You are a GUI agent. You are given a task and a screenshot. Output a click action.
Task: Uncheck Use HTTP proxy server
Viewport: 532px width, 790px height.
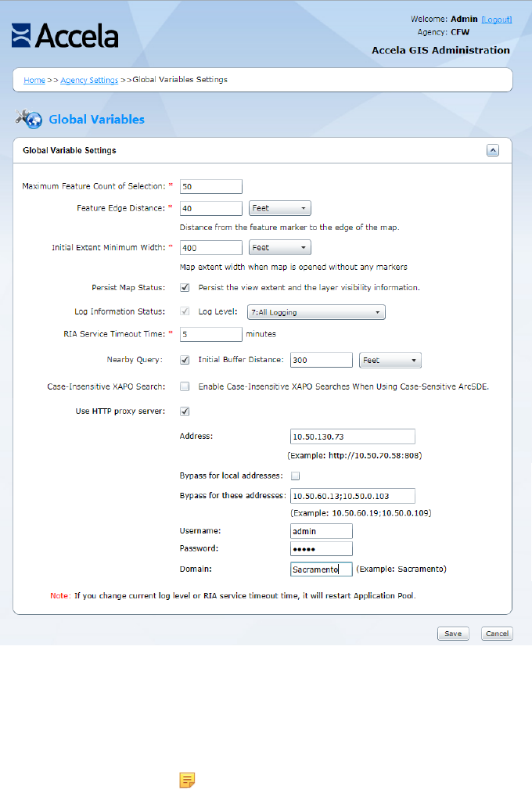point(185,411)
